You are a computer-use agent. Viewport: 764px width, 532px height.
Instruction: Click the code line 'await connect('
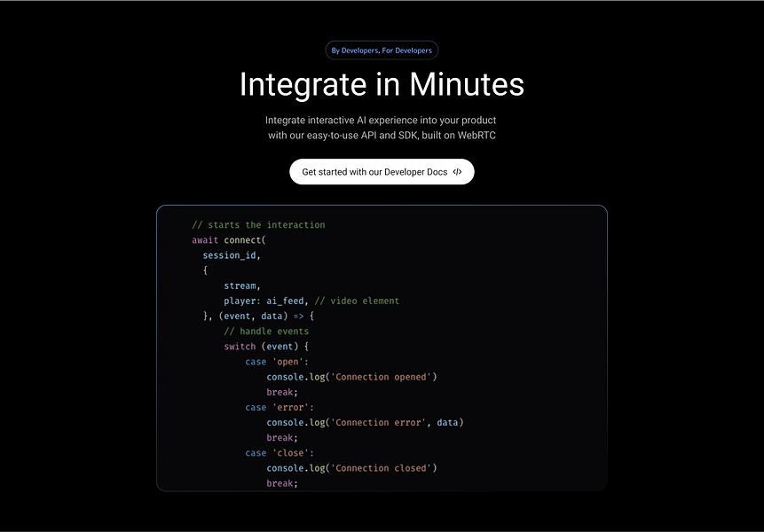tap(229, 240)
